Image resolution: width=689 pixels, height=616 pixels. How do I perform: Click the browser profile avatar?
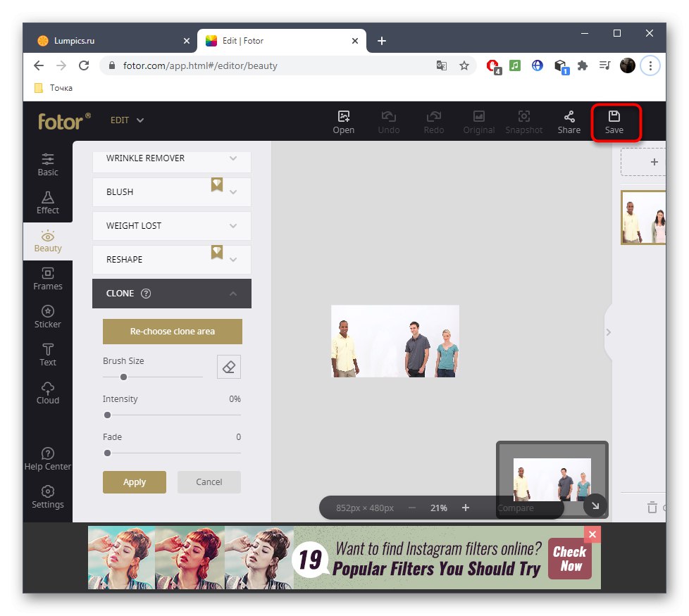tap(628, 66)
